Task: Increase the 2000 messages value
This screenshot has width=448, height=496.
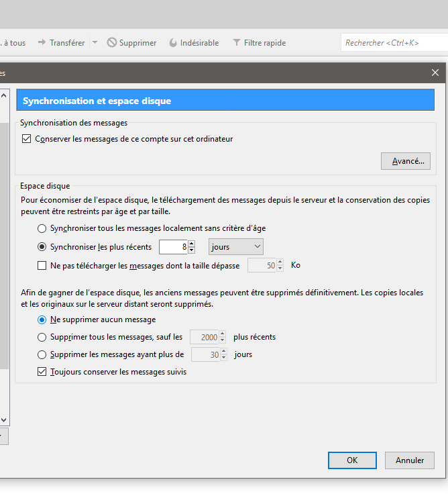Action: [x=223, y=334]
